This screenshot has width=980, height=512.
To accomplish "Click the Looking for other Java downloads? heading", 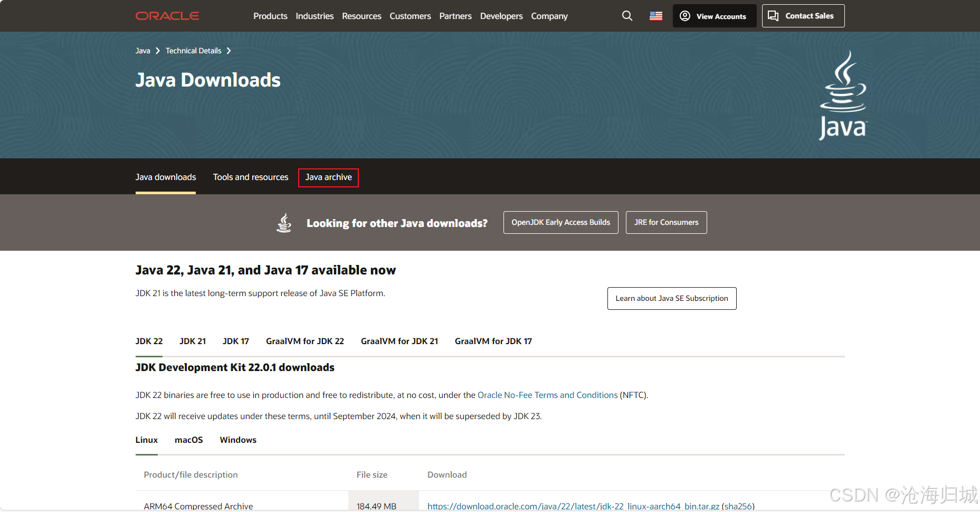I will click(397, 223).
